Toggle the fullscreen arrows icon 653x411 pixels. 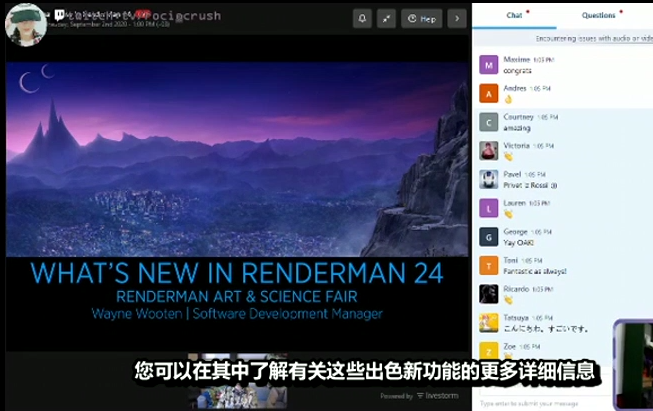386,19
